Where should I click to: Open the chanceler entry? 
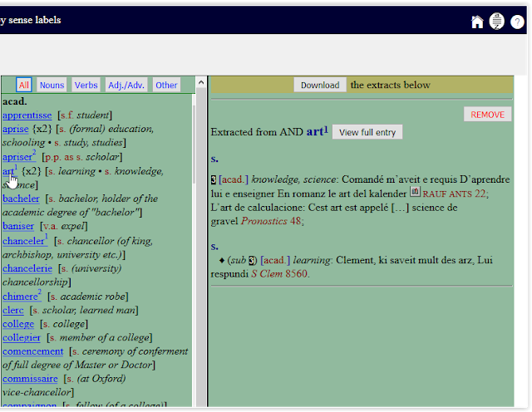tap(22, 241)
